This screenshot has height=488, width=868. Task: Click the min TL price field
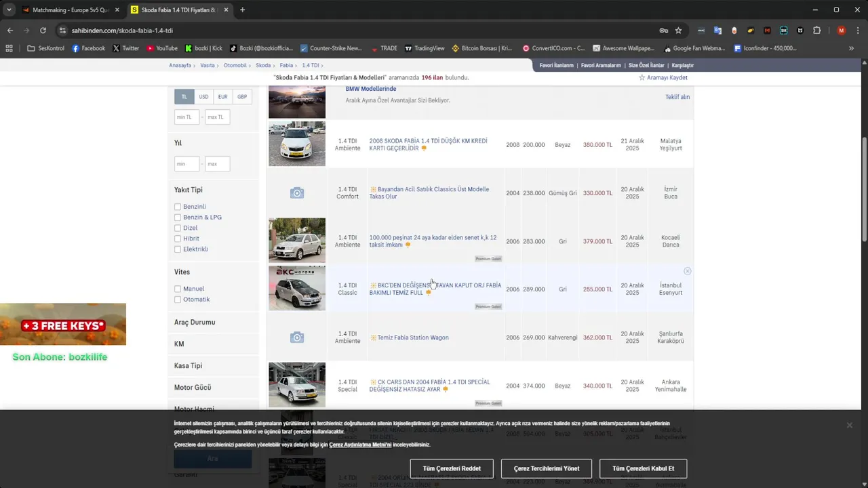tap(186, 117)
